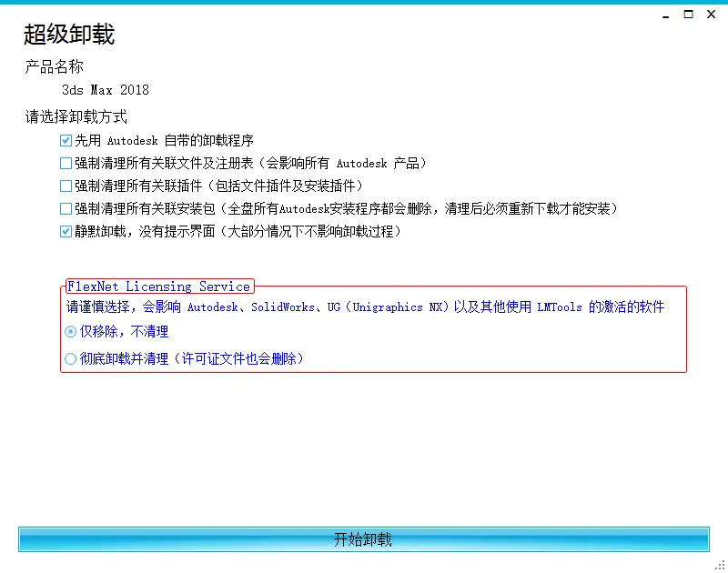The image size is (728, 573).
Task: Click the 请谨慎选择 warning text
Action: [365, 307]
